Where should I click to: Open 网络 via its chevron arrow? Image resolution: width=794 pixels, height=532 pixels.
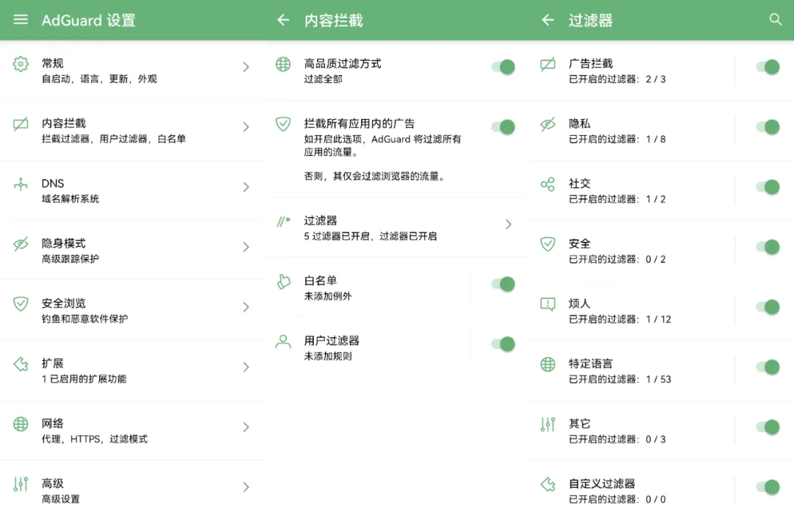[246, 427]
